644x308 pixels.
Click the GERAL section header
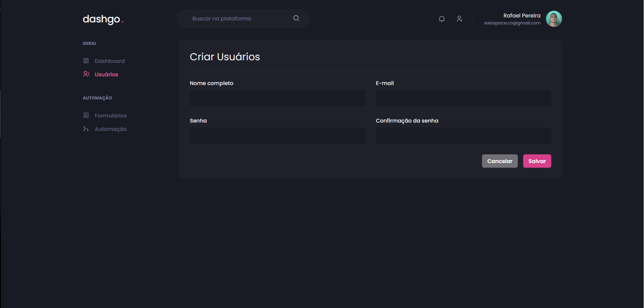(89, 43)
